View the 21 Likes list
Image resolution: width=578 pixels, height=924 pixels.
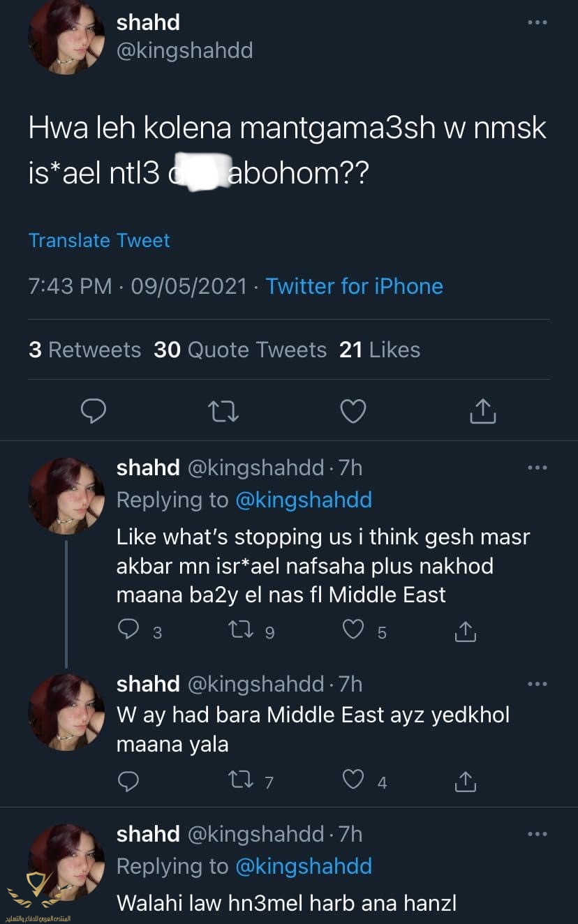380,350
